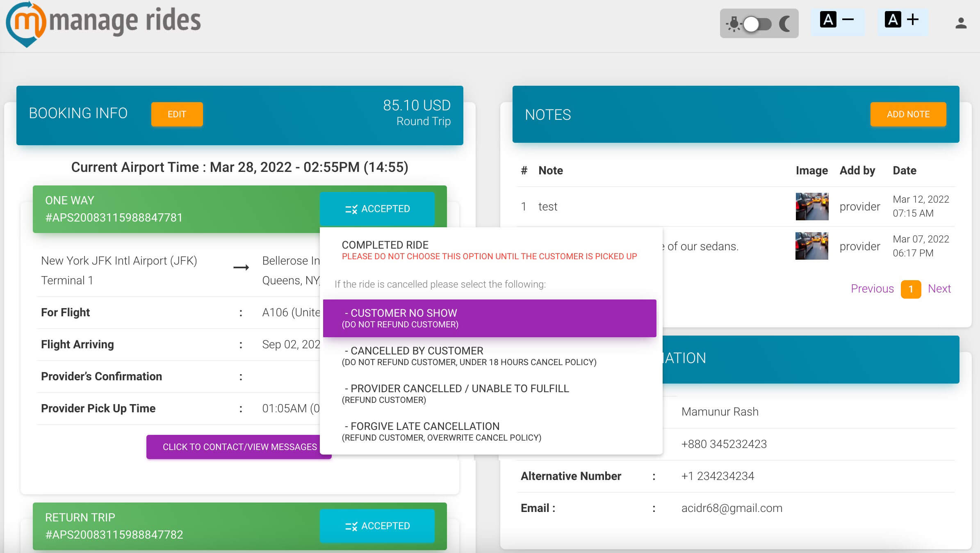
Task: Click Provider's Confirmation label
Action: tap(101, 377)
